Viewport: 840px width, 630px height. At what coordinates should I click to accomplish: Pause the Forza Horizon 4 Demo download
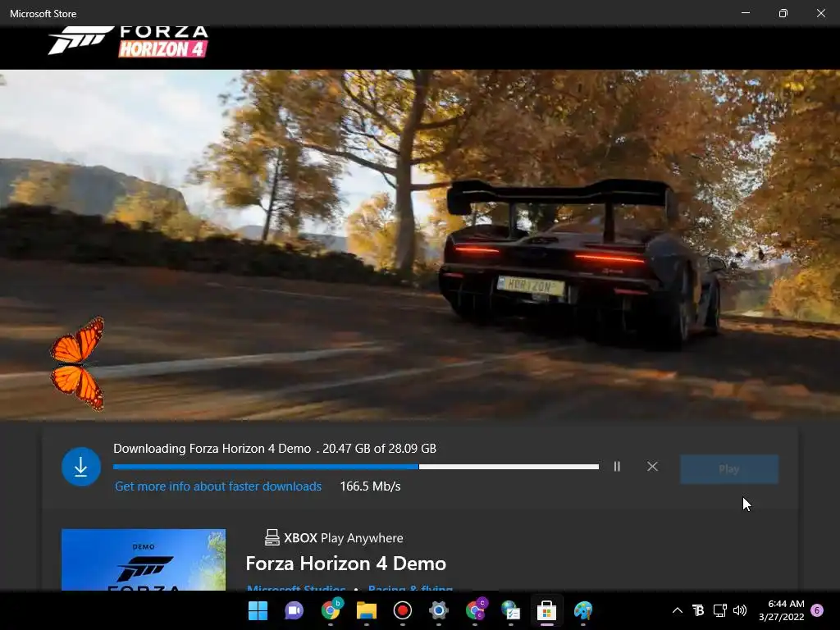click(617, 467)
